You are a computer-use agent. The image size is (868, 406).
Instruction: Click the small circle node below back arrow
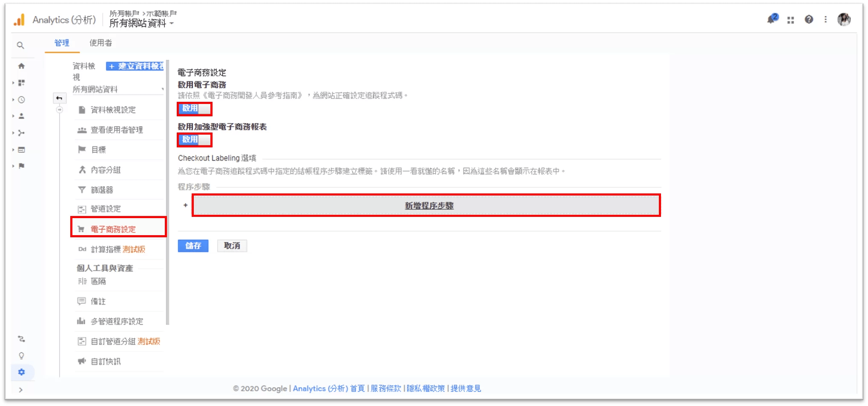pos(60,110)
